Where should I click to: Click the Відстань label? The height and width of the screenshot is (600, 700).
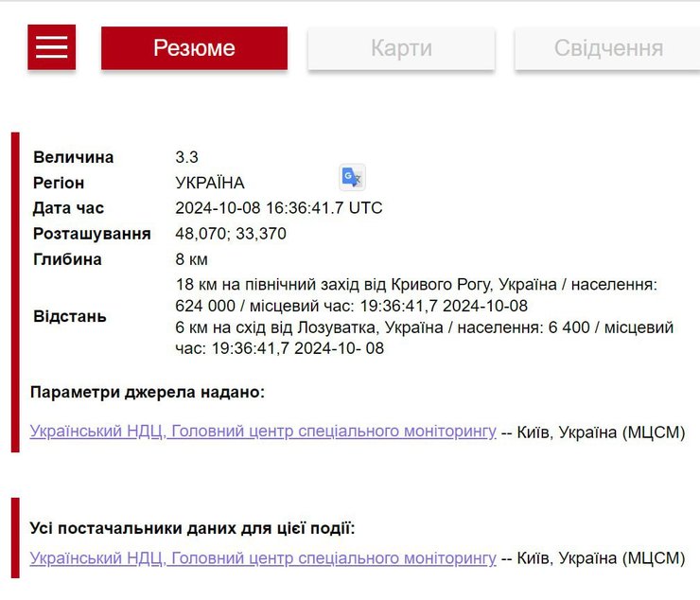tap(70, 316)
